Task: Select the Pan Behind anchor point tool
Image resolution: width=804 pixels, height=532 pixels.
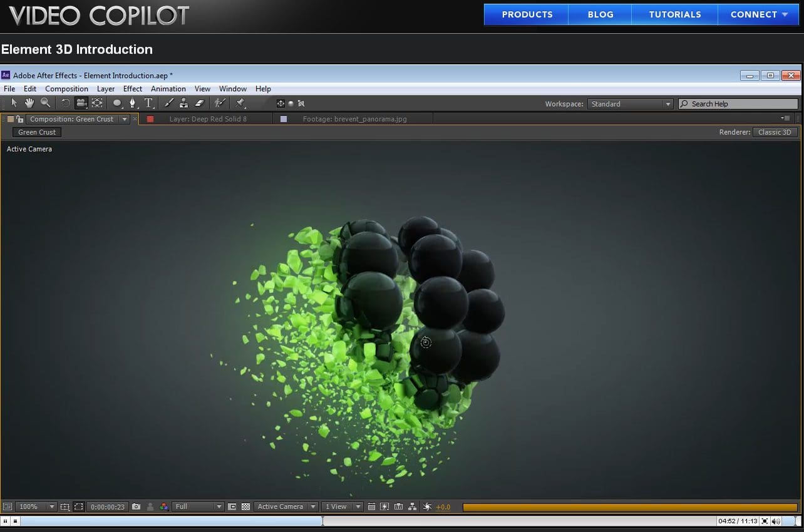Action: click(97, 103)
